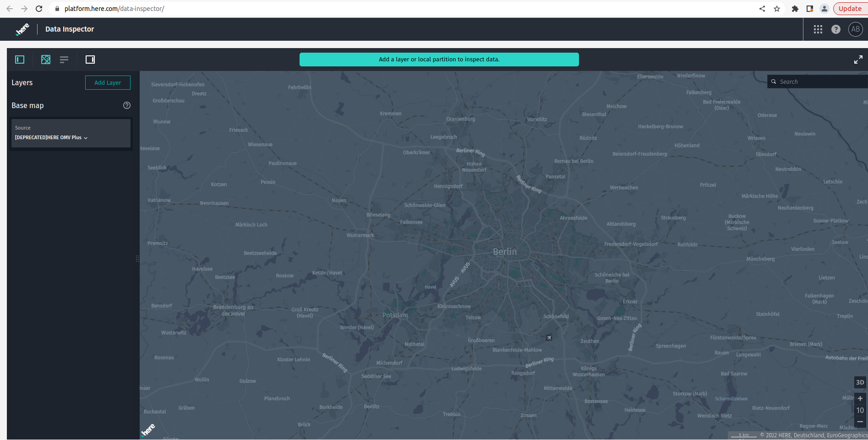Open the AB user account menu
This screenshot has height=440, width=868.
coord(855,29)
